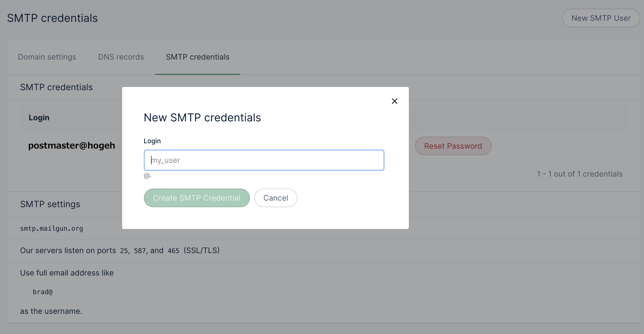
Task: Switch to the Domain settings tab
Action: click(x=47, y=57)
